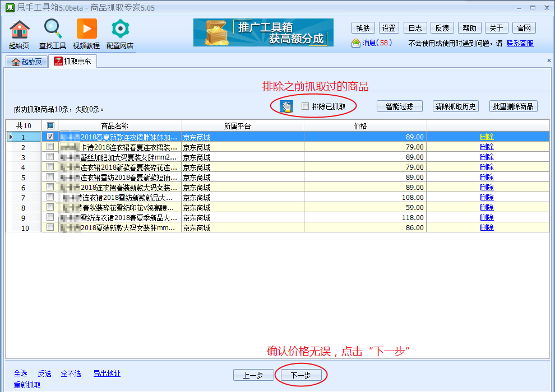Screen dimensions: 555x392
Task: Select the price cell 108.00
Action: pyautogui.click(x=365, y=197)
